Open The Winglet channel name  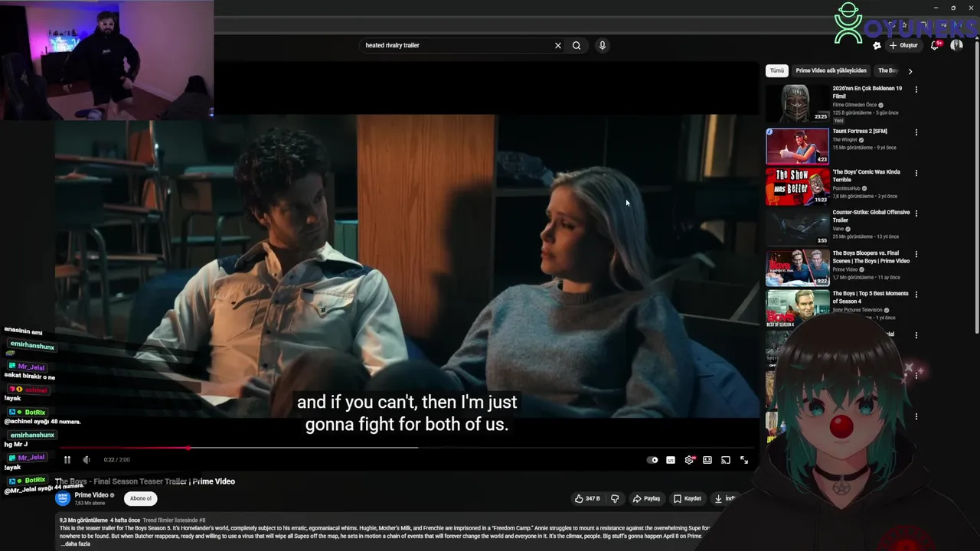pyautogui.click(x=845, y=140)
